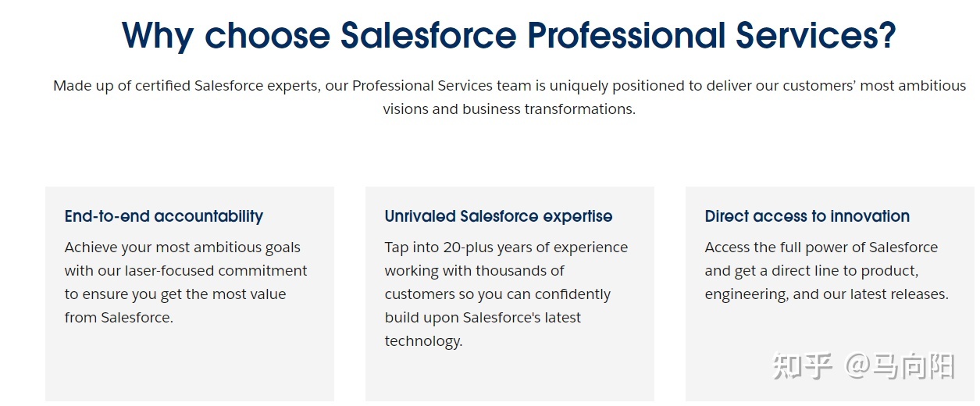Click "Tap into 20-plus years of experience" line
Viewport: 980px width, 406px height.
click(x=506, y=248)
